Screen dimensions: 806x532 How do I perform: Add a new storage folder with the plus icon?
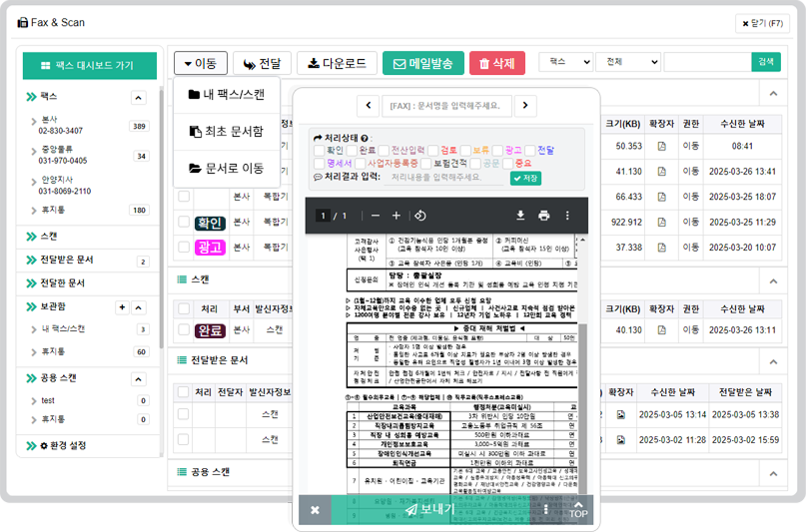(x=122, y=307)
